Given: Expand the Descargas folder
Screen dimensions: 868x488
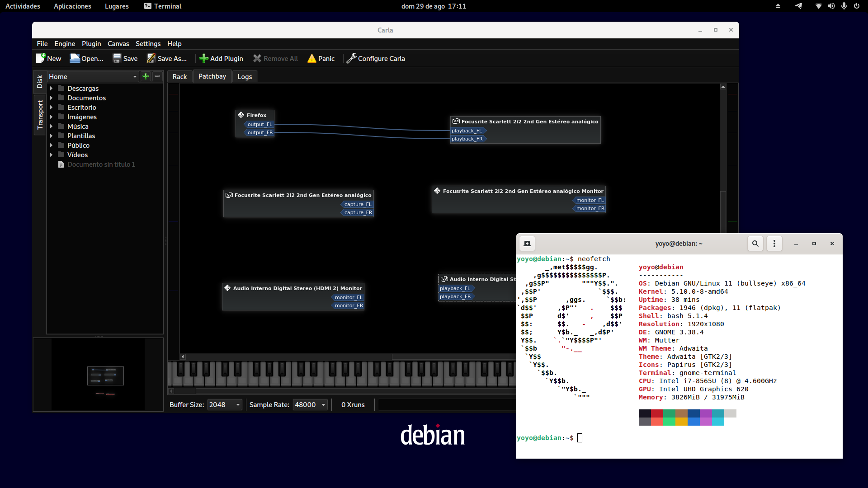Looking at the screenshot, I should tap(51, 89).
